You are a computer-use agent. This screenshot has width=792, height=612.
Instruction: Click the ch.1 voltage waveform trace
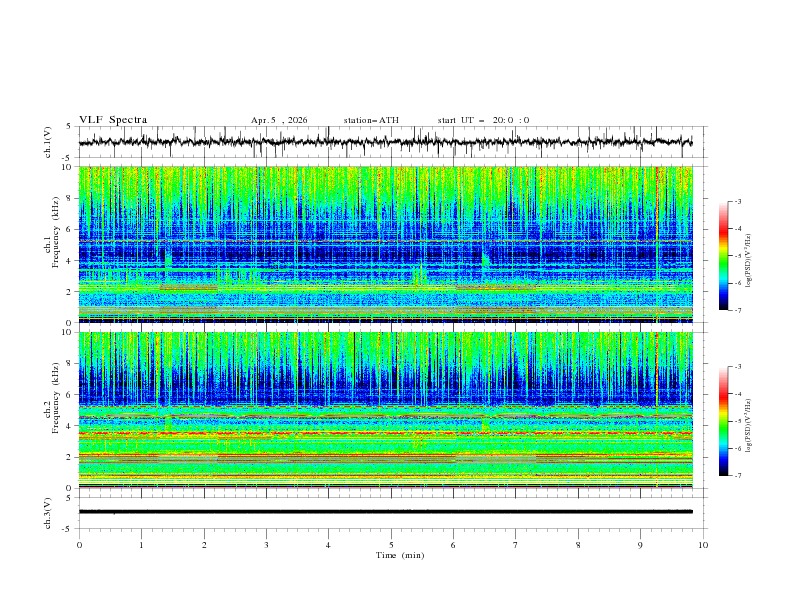385,142
